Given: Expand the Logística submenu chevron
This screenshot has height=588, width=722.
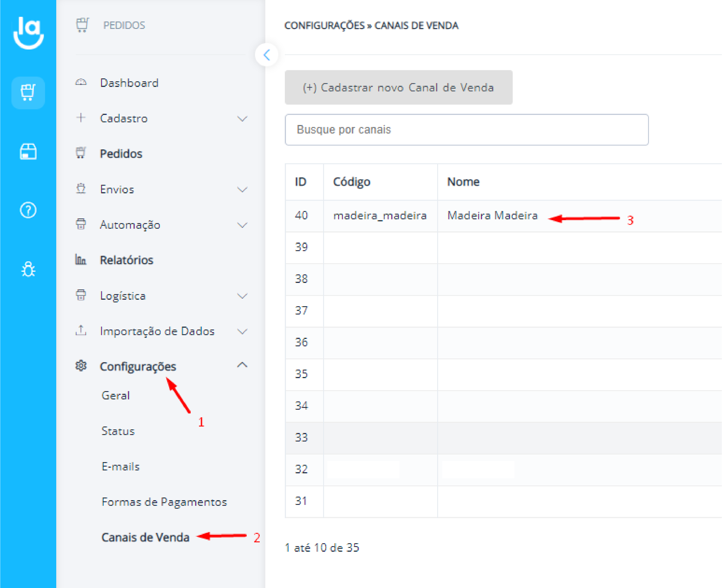Looking at the screenshot, I should click(242, 296).
